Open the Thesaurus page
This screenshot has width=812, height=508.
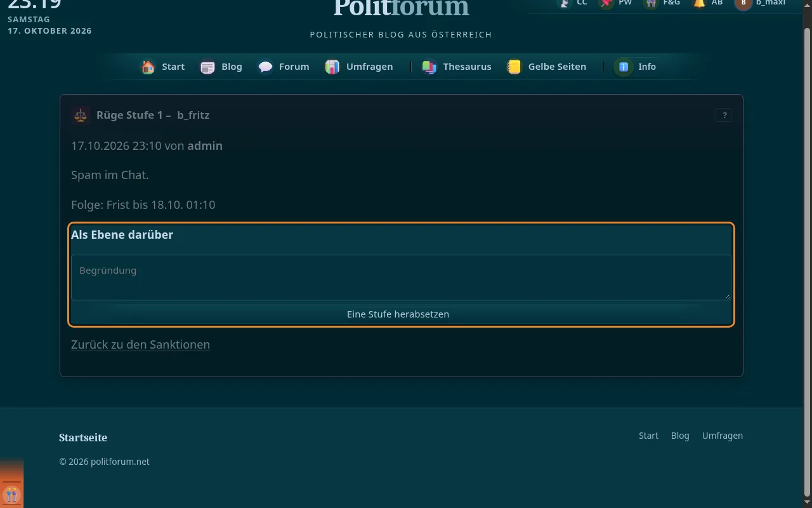pyautogui.click(x=468, y=67)
